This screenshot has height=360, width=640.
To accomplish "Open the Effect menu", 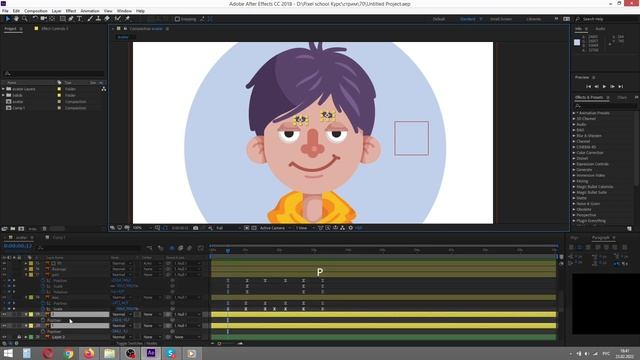I will coord(71,11).
